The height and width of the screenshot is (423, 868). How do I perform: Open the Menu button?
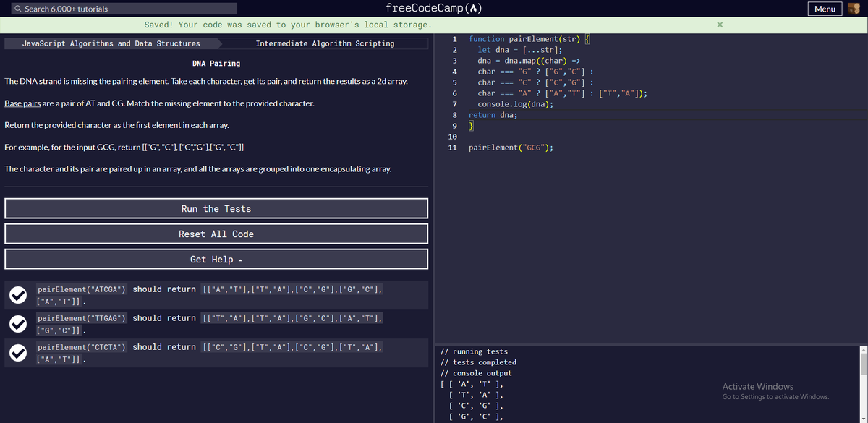click(x=825, y=9)
